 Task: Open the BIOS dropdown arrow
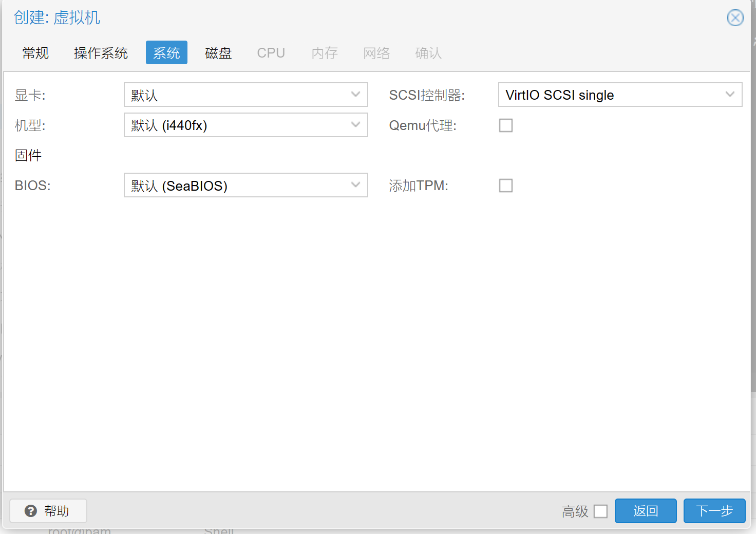click(355, 185)
